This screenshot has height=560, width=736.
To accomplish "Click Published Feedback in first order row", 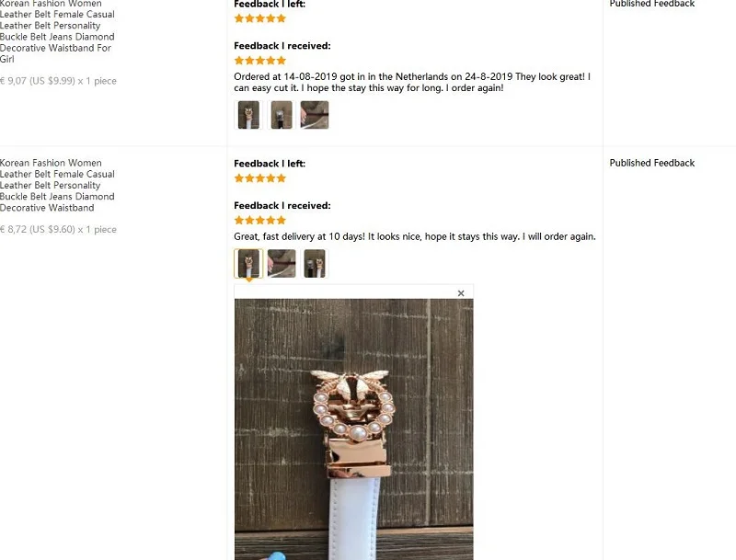I will coord(652,4).
